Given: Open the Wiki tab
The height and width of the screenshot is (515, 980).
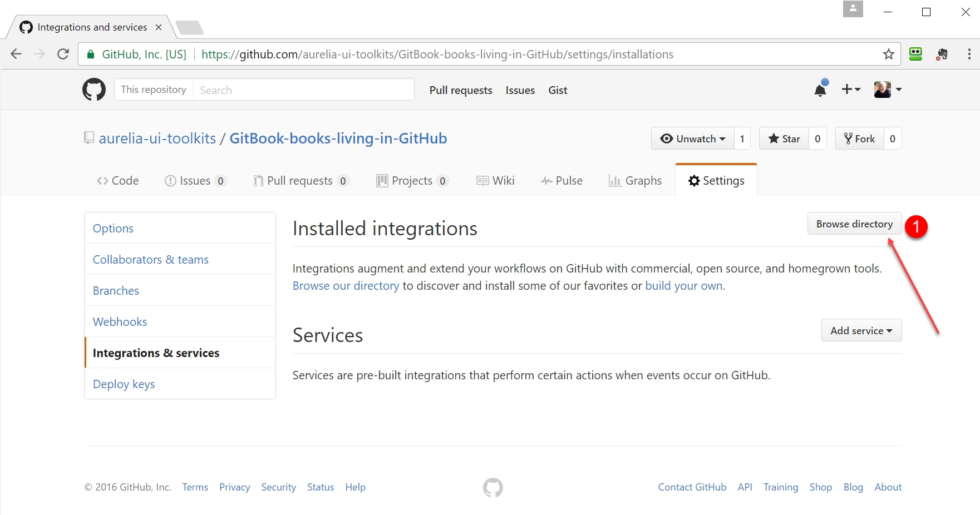Looking at the screenshot, I should pyautogui.click(x=496, y=181).
